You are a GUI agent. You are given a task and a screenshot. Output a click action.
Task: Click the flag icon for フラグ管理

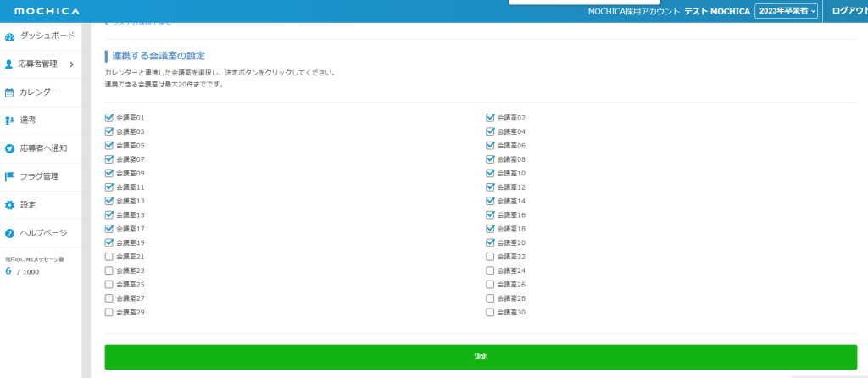point(10,176)
